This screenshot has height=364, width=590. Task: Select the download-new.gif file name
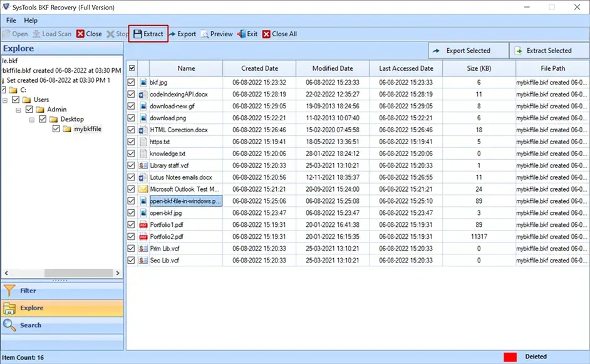172,106
